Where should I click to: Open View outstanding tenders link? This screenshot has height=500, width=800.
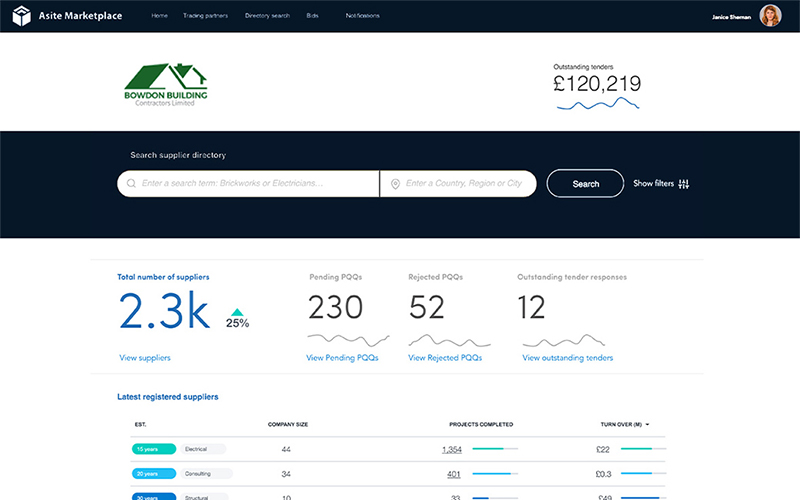[x=567, y=358]
